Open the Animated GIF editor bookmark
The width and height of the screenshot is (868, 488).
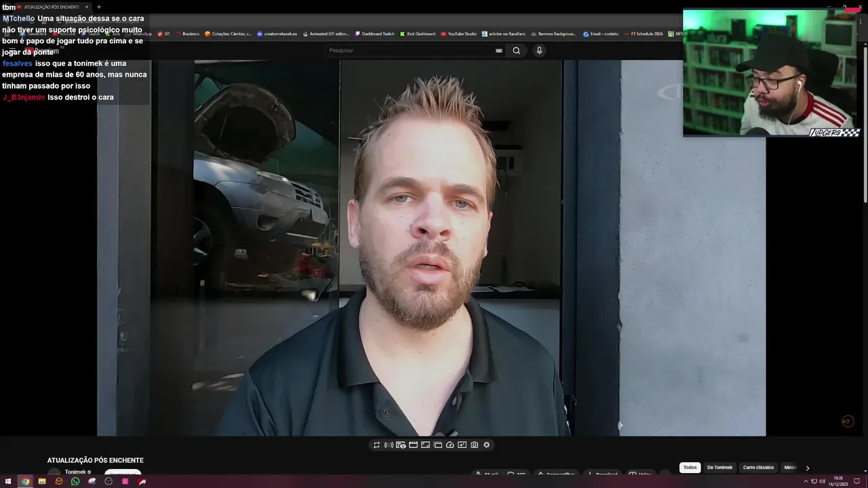326,34
